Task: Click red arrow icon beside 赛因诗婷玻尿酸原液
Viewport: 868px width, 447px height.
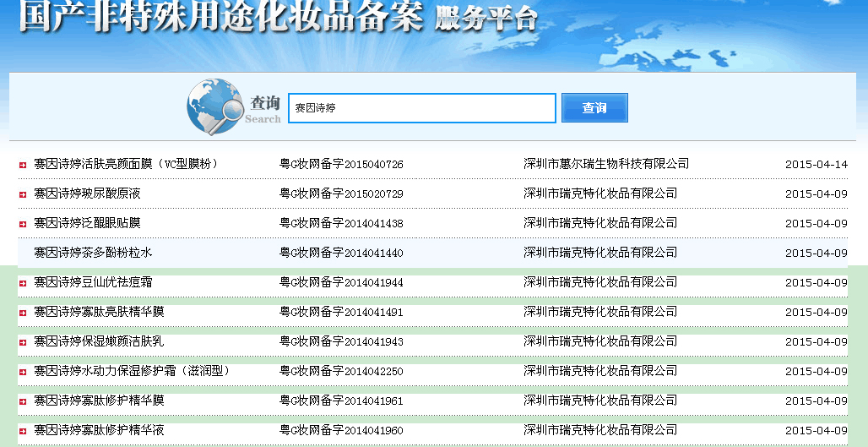Action: (x=23, y=194)
